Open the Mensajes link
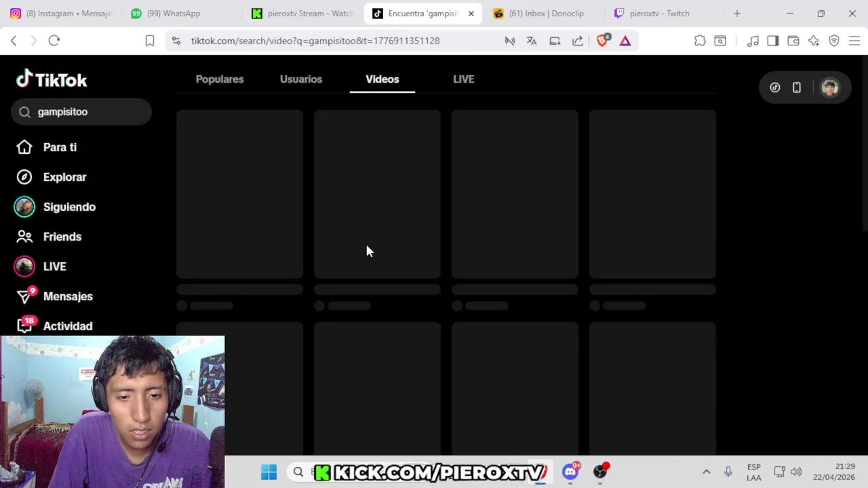The height and width of the screenshot is (488, 868). (x=68, y=296)
